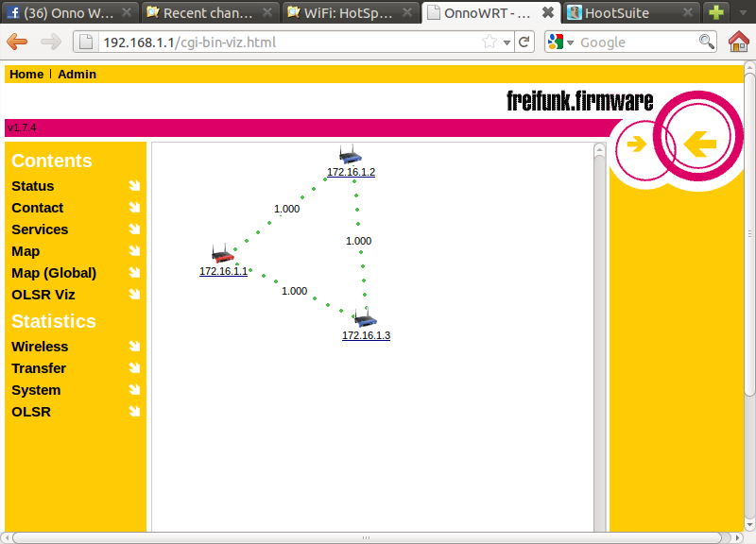
Task: Click the router icon above 172.16.1.2
Action: tap(351, 155)
